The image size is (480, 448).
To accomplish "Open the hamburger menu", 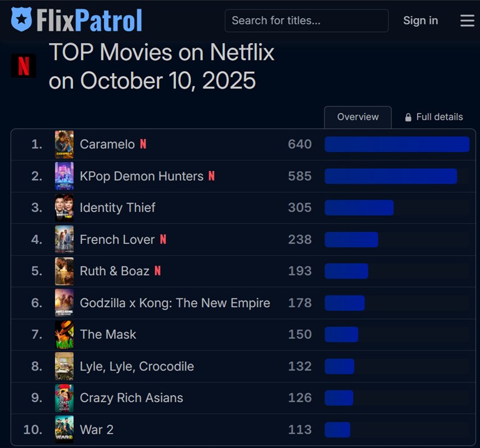I will (x=467, y=21).
